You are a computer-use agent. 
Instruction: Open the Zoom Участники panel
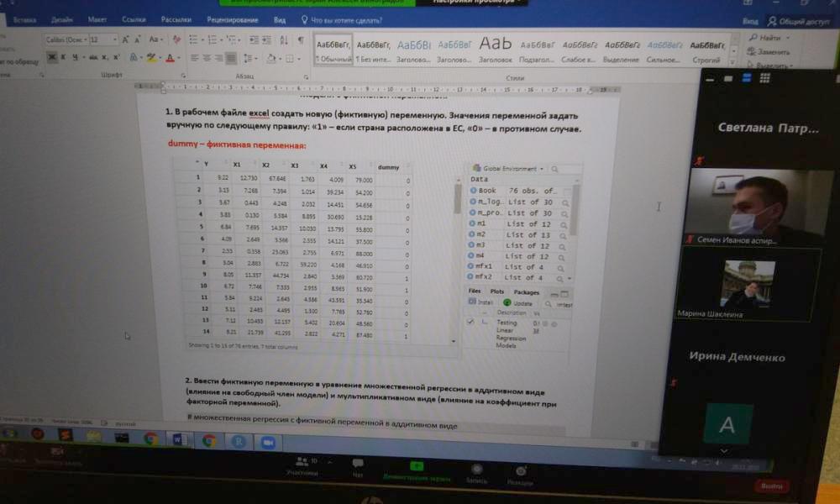(x=302, y=466)
